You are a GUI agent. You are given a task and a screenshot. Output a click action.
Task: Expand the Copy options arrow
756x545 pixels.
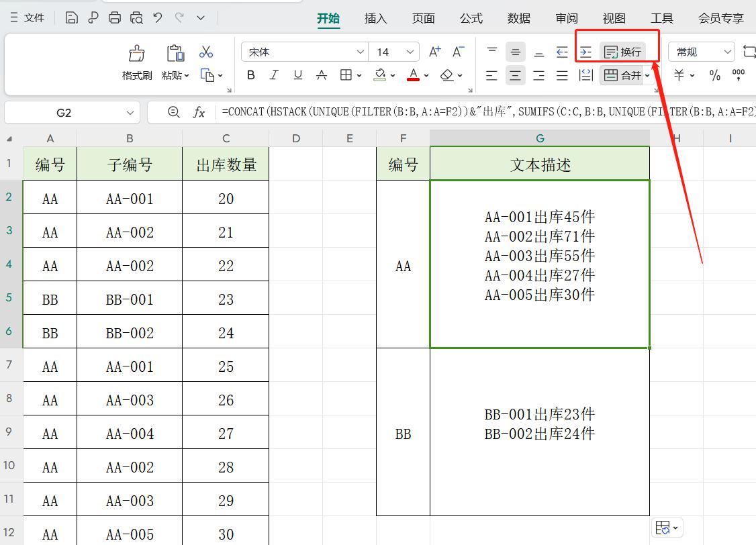point(220,76)
